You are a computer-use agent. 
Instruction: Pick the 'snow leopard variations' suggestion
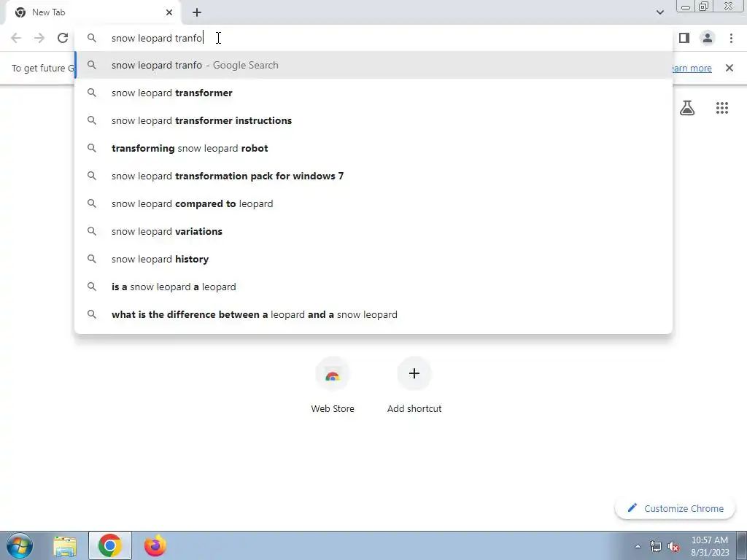tap(373, 231)
